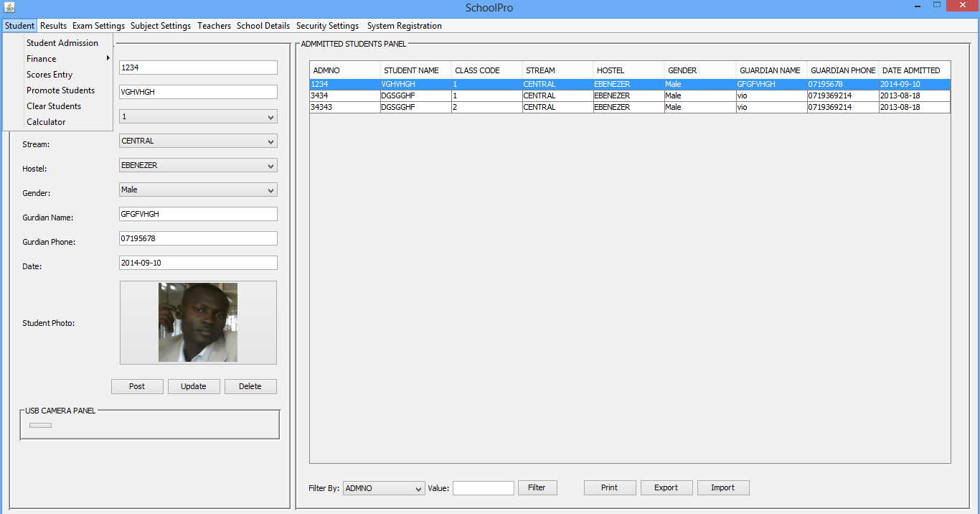Maximize the SchoolPro window
Image resolution: width=980 pixels, height=514 pixels.
[937, 6]
